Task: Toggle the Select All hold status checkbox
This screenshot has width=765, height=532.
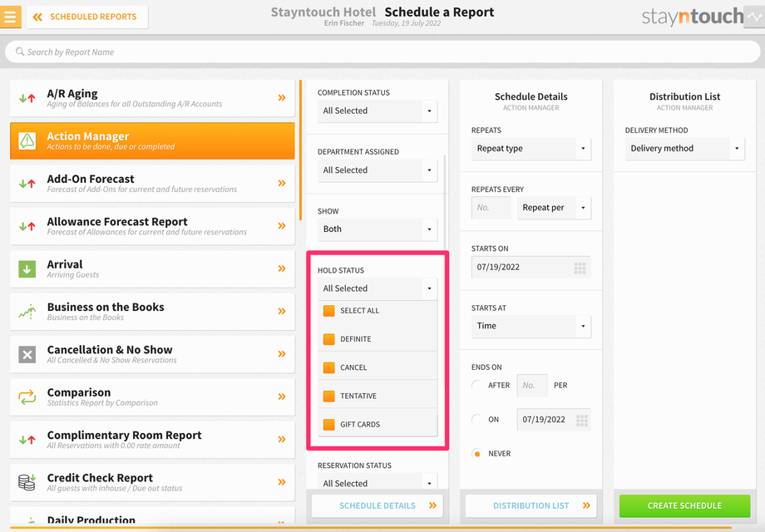Action: (x=329, y=311)
